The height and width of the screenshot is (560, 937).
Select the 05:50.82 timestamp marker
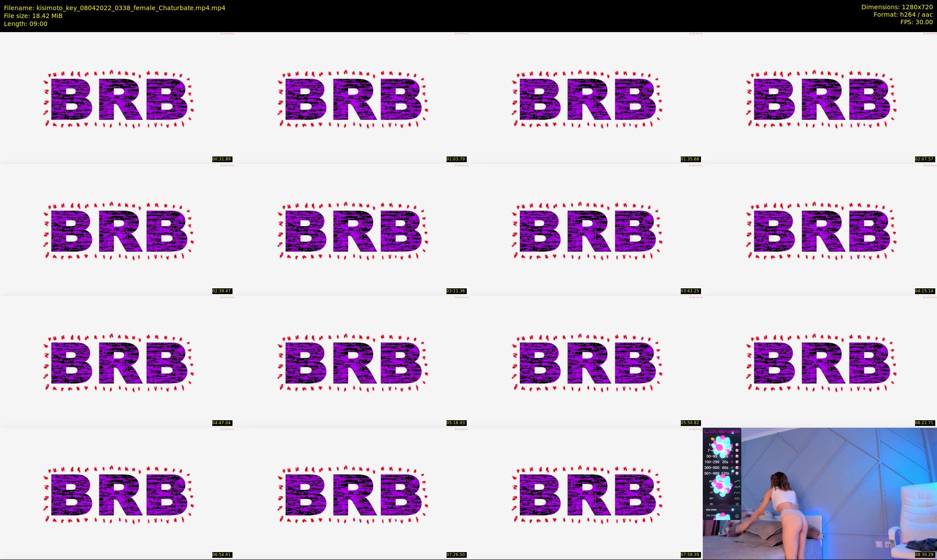click(x=690, y=423)
